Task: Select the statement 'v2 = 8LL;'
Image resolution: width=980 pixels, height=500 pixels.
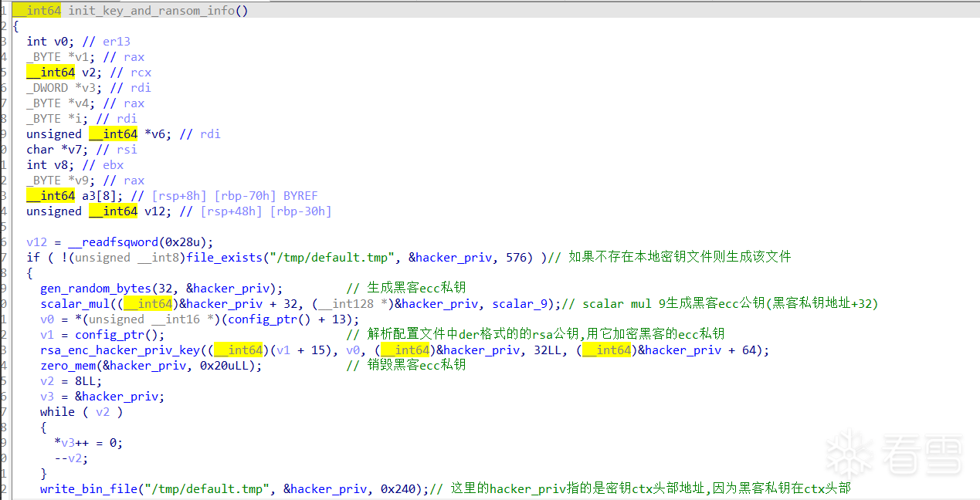Action: point(71,381)
